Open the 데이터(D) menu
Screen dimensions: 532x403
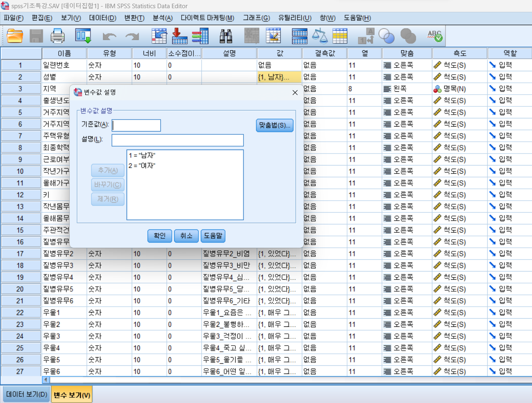(x=102, y=18)
